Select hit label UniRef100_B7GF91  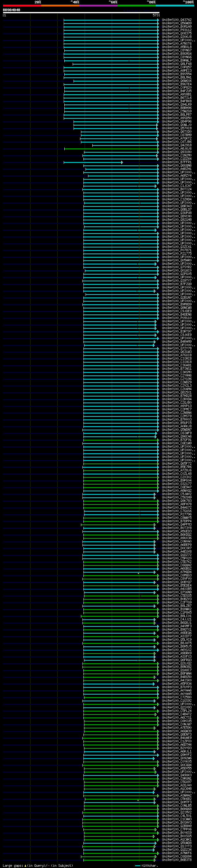click(x=177, y=440)
